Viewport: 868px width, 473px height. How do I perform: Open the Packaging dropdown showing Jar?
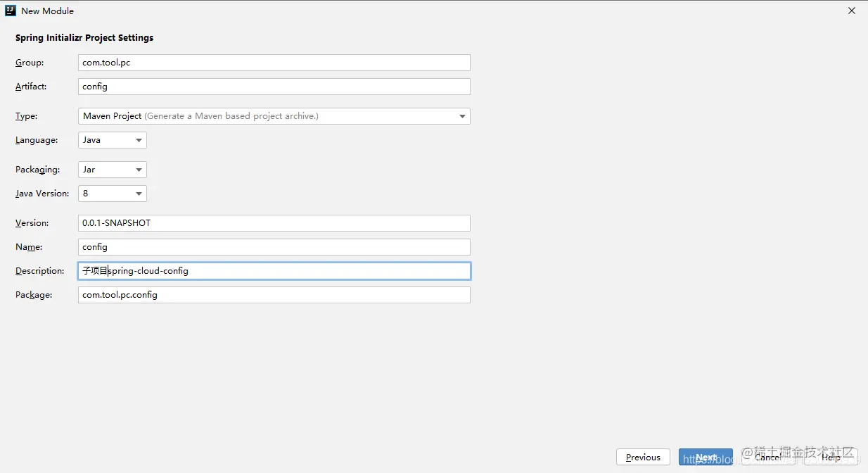click(113, 170)
